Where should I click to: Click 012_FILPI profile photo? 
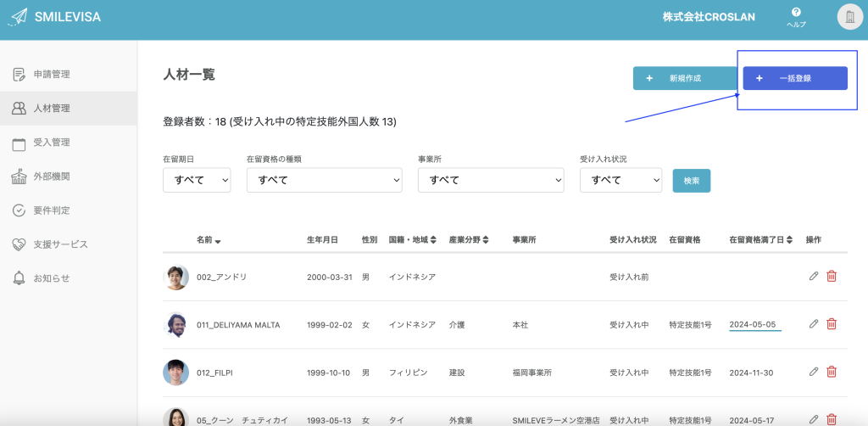click(x=176, y=373)
